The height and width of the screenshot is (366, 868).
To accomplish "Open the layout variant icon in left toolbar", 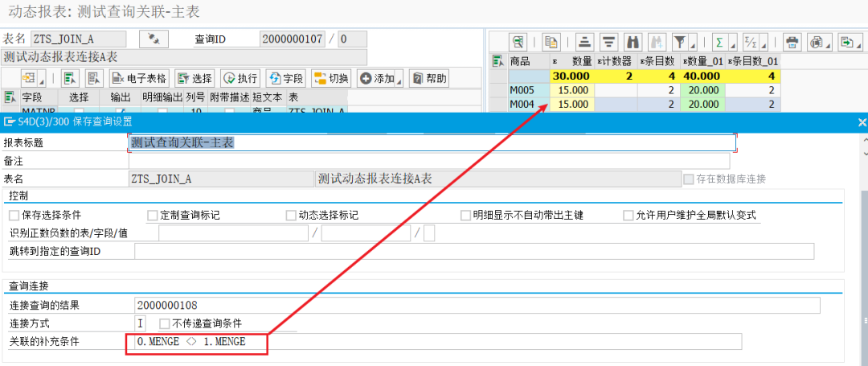I will pos(30,78).
